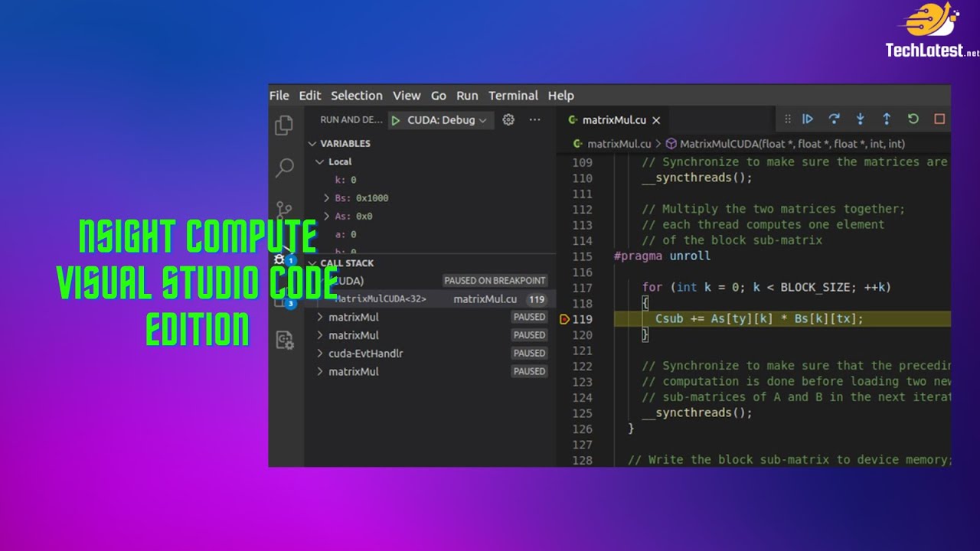
Task: Expand the cuda-EvtHandlr thread
Action: [x=321, y=354]
